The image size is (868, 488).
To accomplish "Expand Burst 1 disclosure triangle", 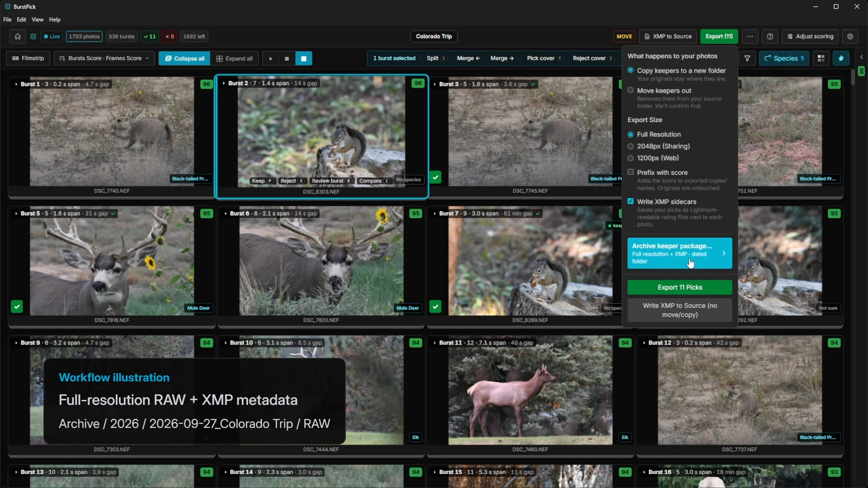I will coord(16,84).
